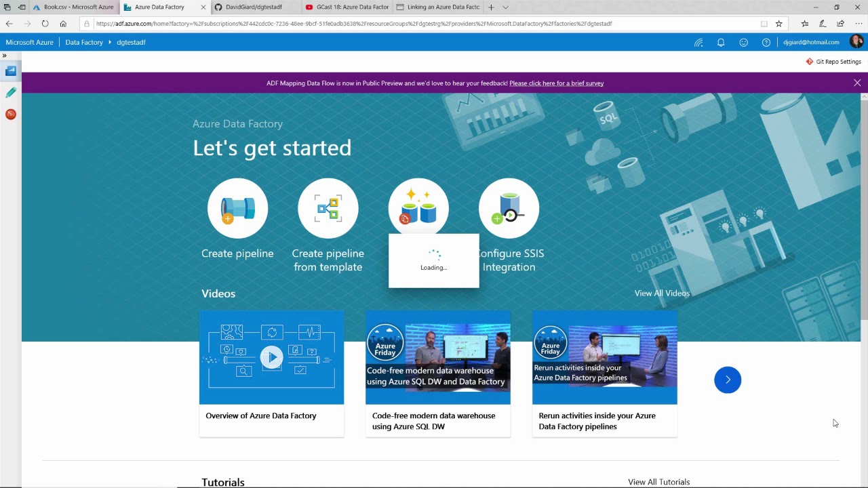Open the Create pipeline circle icon

(237, 208)
